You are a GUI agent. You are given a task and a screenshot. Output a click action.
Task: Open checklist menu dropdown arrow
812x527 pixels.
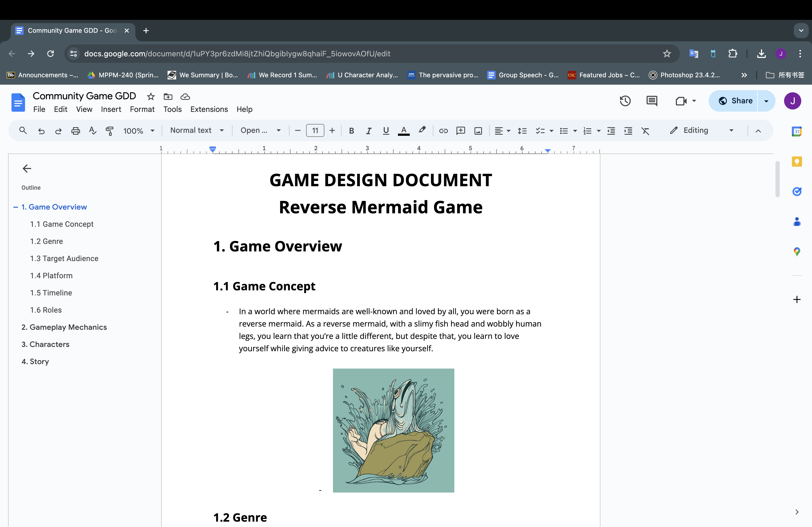click(551, 131)
